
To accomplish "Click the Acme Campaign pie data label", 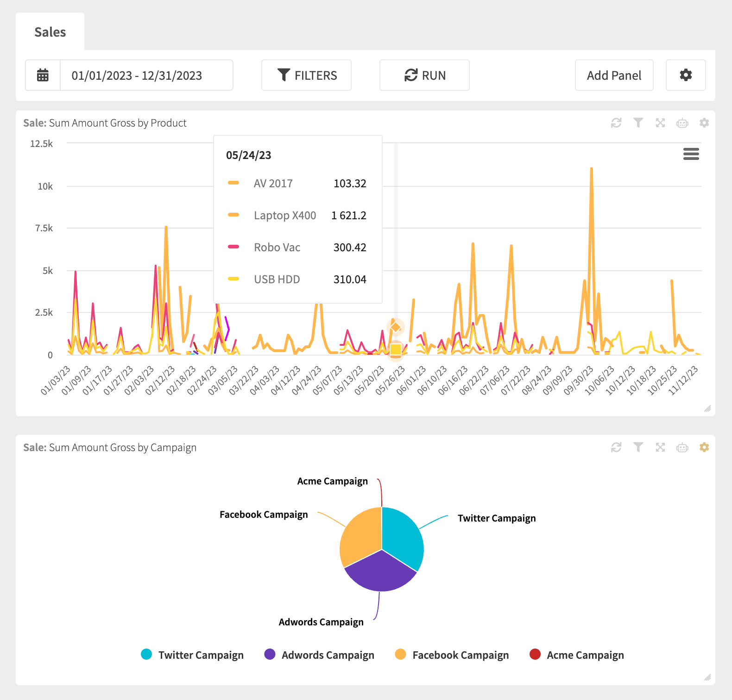I will coord(333,481).
